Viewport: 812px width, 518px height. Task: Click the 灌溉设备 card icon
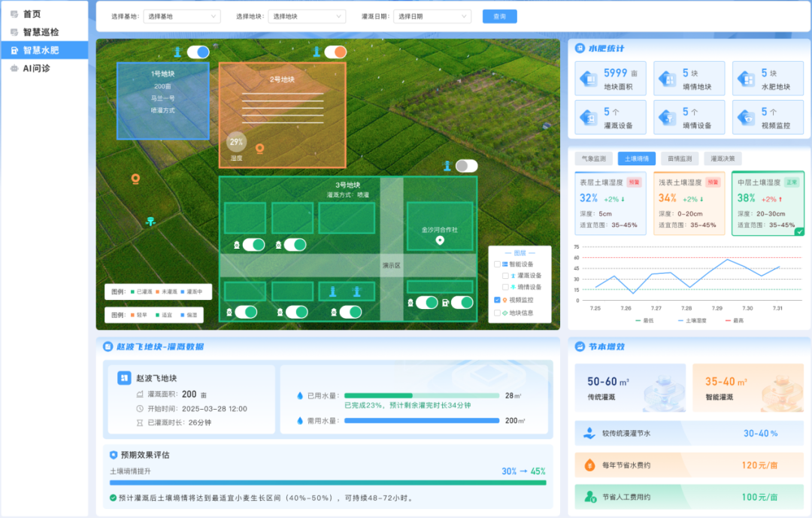(x=589, y=117)
